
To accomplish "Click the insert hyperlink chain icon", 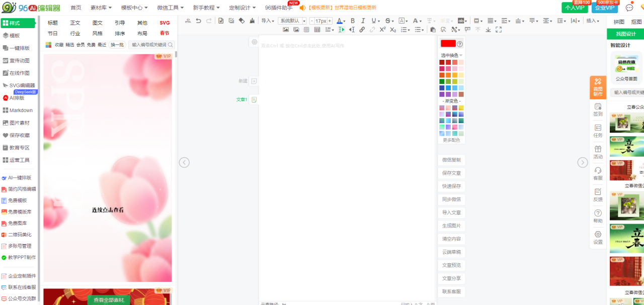I will pyautogui.click(x=362, y=30).
